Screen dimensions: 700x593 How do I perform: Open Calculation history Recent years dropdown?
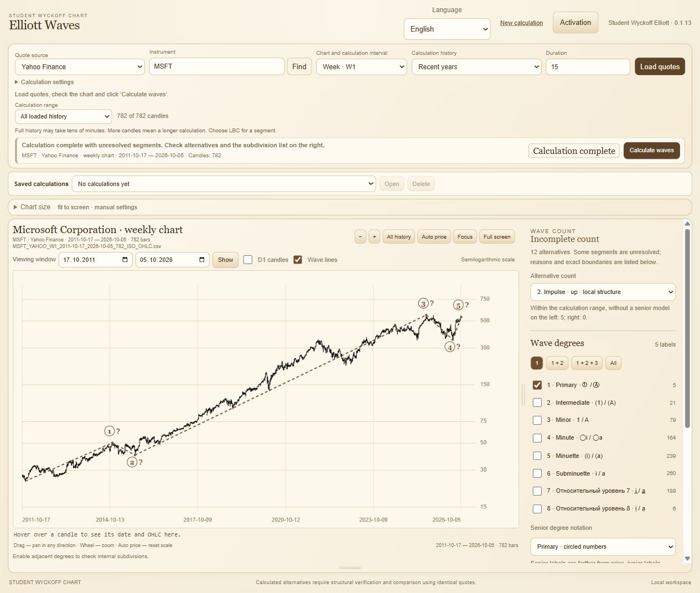click(476, 67)
